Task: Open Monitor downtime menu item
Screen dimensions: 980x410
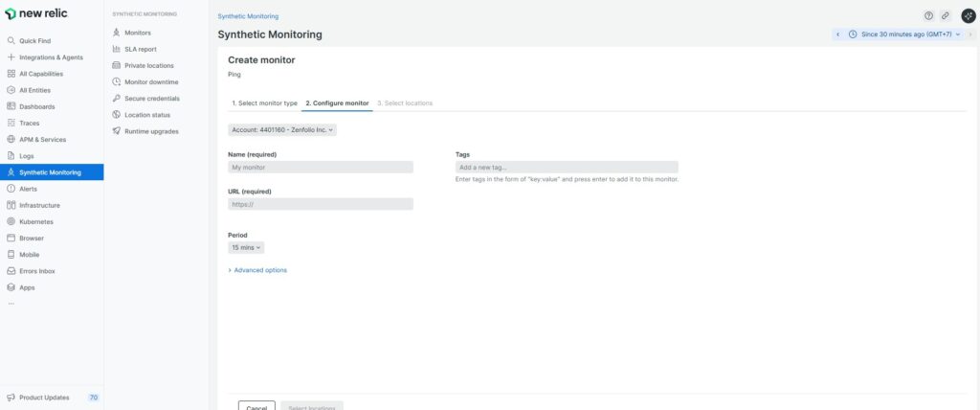Action: [x=151, y=82]
